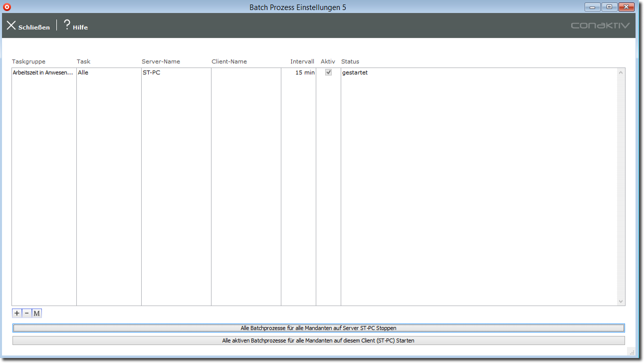The height and width of the screenshot is (363, 644).
Task: Click the gestartet status cell
Action: pos(355,73)
